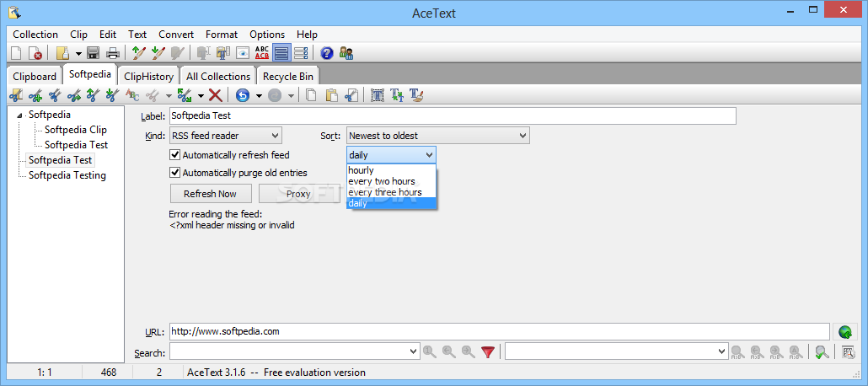Click the Proxy button
This screenshot has height=386, width=868.
298,194
